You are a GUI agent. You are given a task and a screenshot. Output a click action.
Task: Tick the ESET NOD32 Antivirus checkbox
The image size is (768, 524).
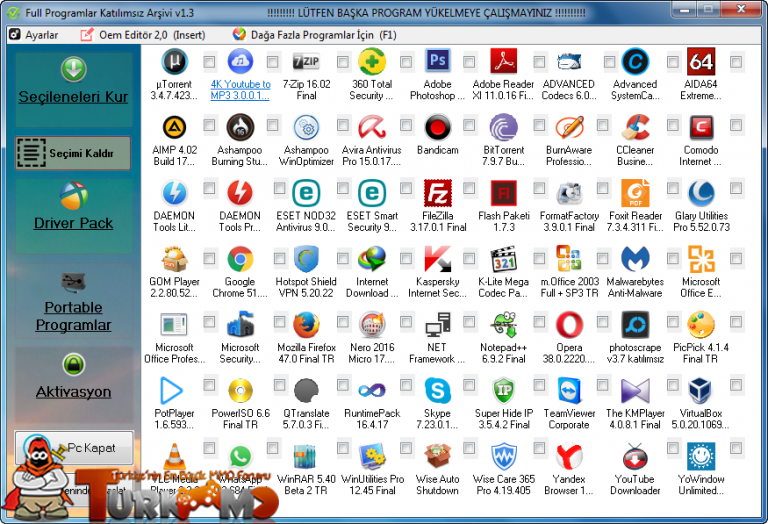pyautogui.click(x=343, y=188)
